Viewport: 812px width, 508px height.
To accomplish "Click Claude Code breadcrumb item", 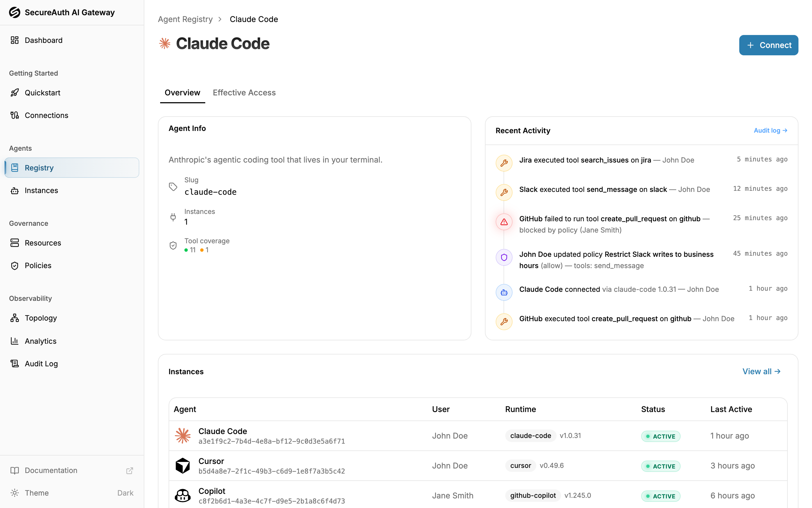I will pos(254,19).
